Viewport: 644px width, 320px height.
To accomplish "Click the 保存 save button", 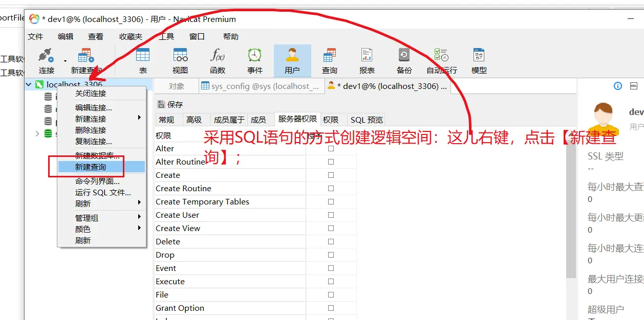I will pyautogui.click(x=170, y=104).
